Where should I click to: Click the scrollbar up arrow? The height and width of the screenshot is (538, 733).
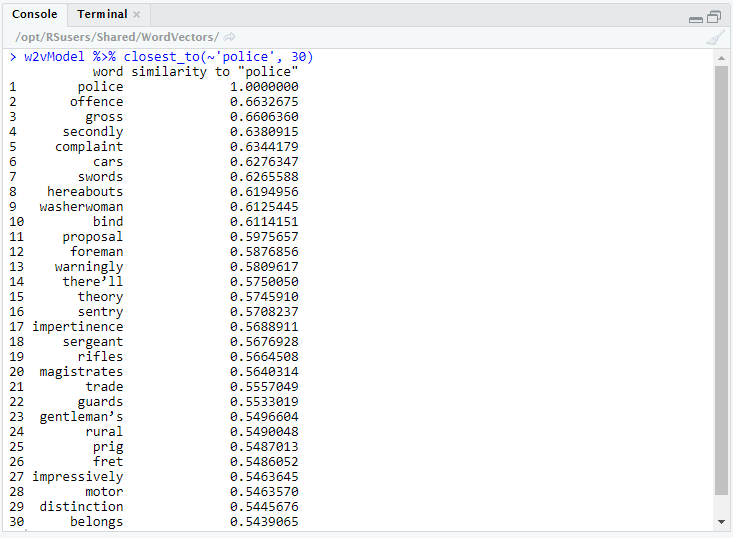[722, 58]
